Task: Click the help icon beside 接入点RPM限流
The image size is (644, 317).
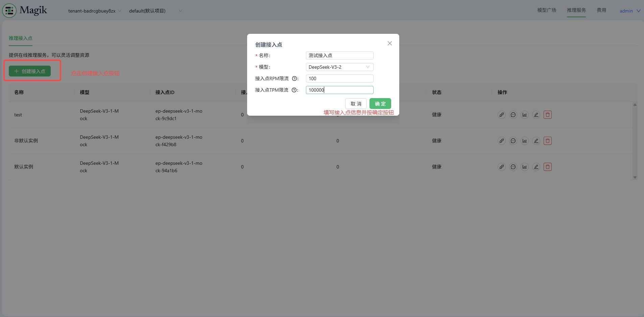Action: point(294,78)
